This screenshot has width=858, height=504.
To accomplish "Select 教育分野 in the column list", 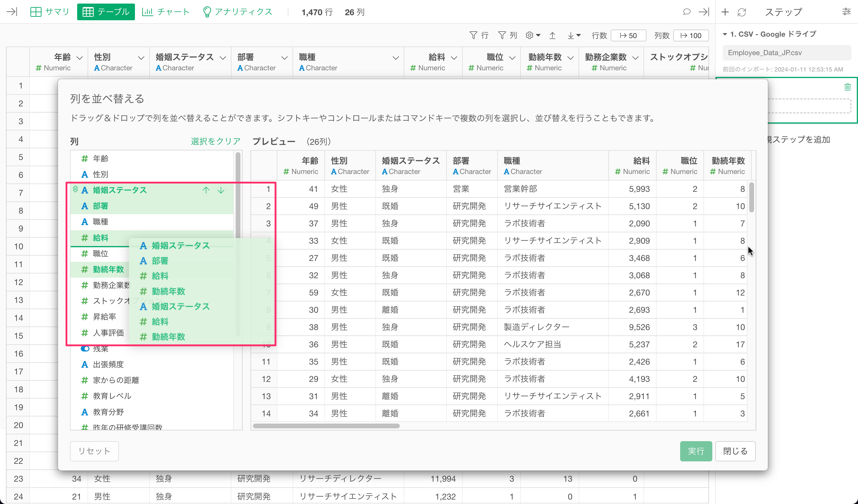I will (x=152, y=412).
